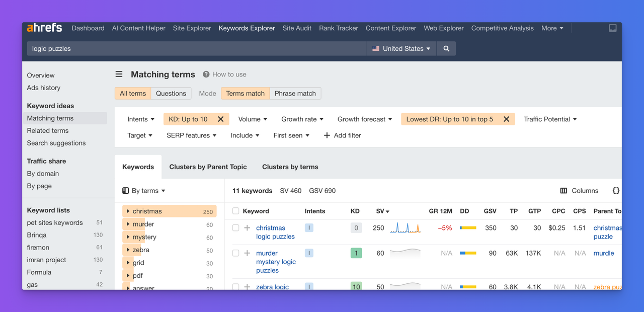This screenshot has height=312, width=644.
Task: Check the christmas logic puzzles row checkbox
Action: [235, 228]
